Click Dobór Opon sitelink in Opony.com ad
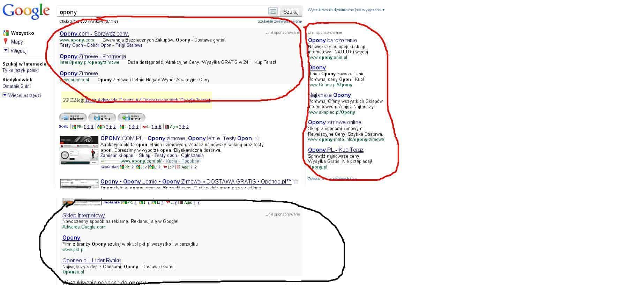The width and height of the screenshot is (644, 285). point(99,45)
